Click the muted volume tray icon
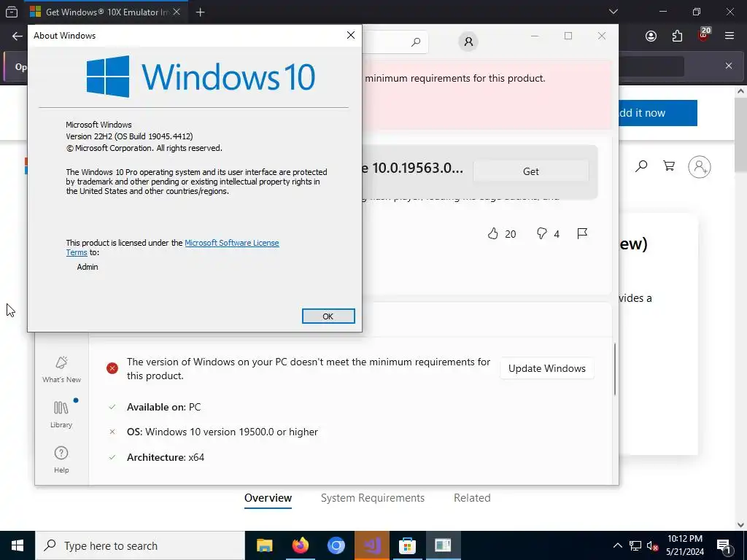This screenshot has width=747, height=560. pos(652,545)
